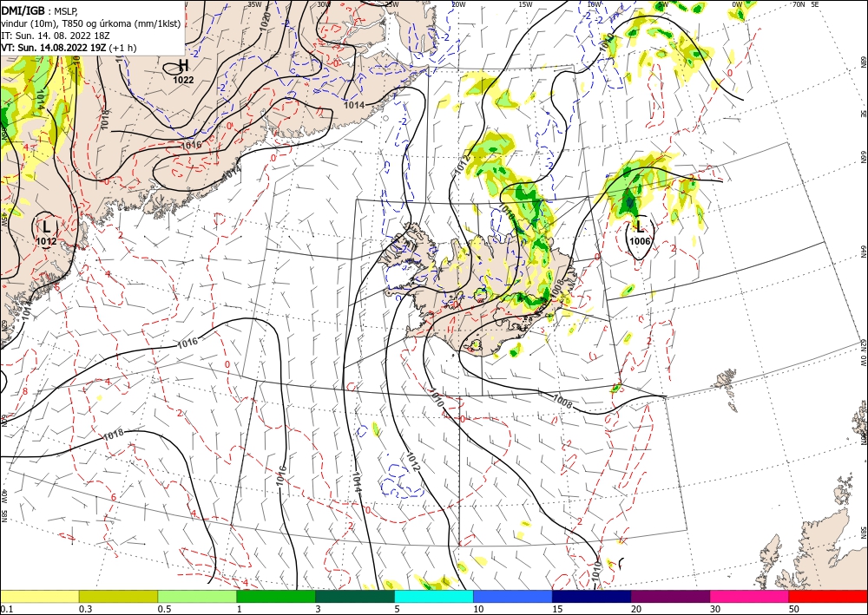Click the 1022 pressure value label

pos(183,80)
